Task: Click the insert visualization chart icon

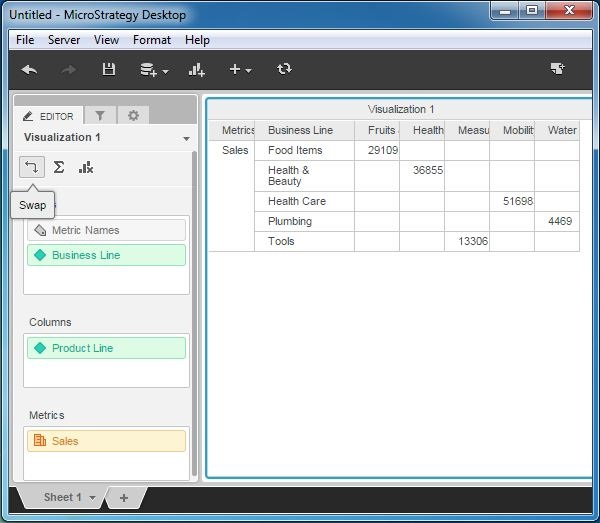Action: (x=197, y=69)
